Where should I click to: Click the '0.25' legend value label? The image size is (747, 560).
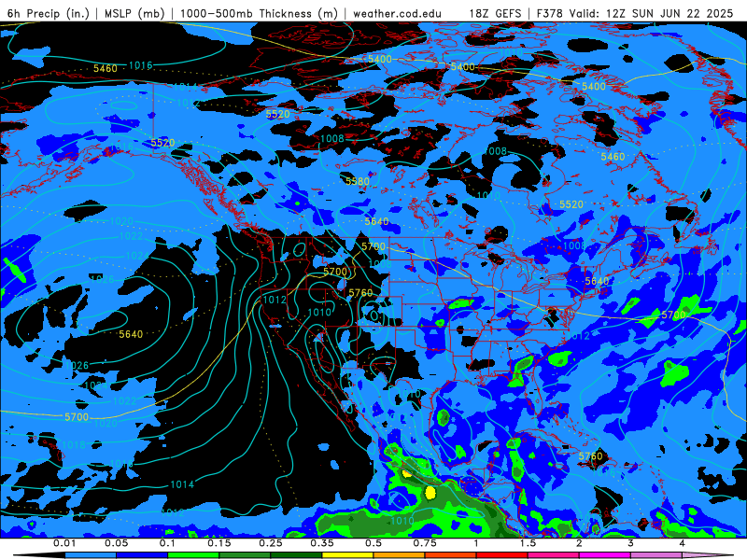pyautogui.click(x=271, y=543)
